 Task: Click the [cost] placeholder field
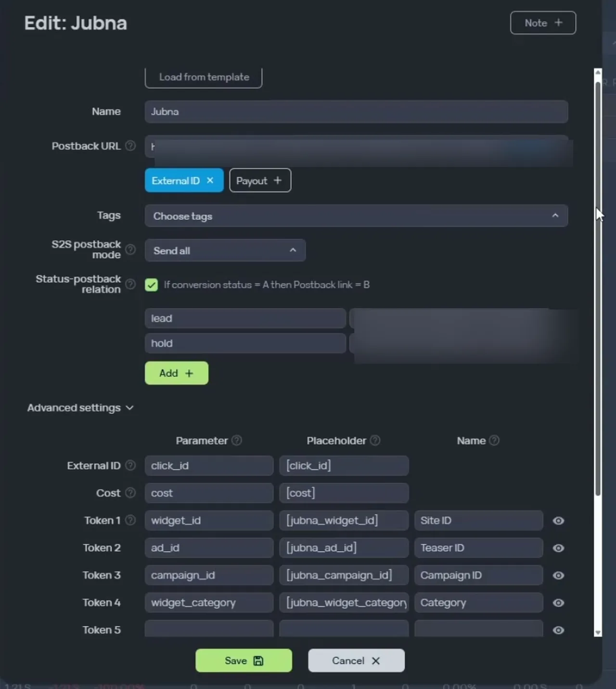[x=344, y=493]
